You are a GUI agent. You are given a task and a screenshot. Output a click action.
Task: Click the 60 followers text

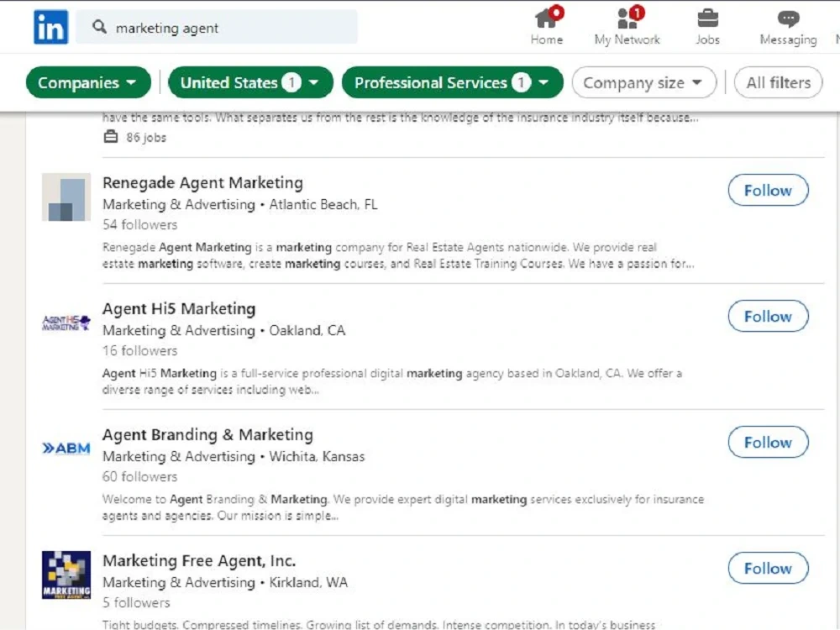click(x=139, y=476)
